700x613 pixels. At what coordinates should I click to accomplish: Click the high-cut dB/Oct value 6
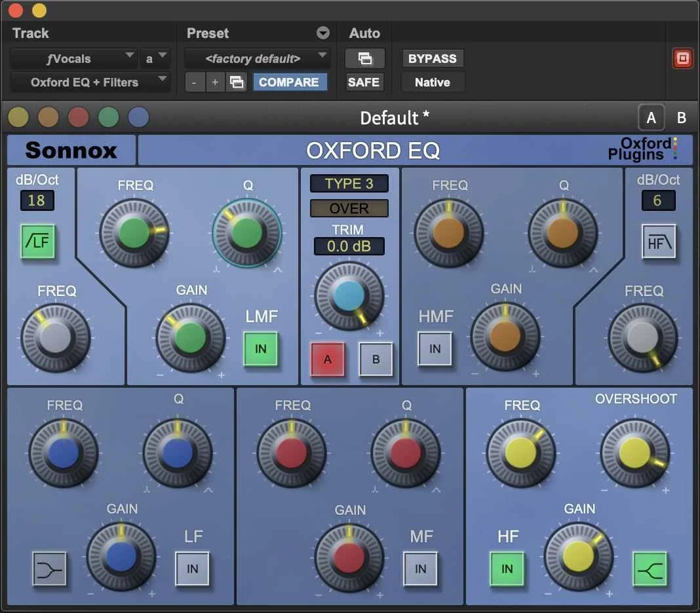click(x=658, y=200)
